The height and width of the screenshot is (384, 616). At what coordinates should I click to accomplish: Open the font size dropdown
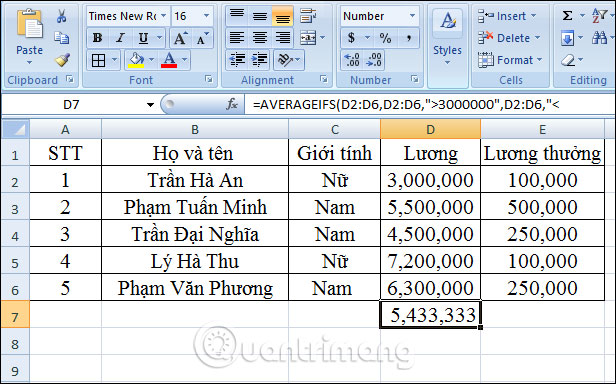pos(207,16)
